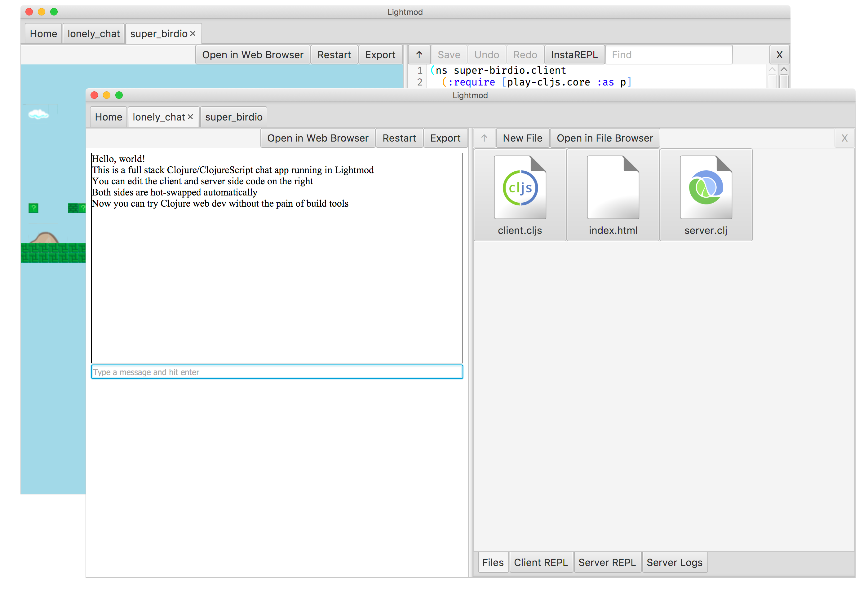Open the server.clj file icon
This screenshot has height=592, width=868.
[x=706, y=195]
